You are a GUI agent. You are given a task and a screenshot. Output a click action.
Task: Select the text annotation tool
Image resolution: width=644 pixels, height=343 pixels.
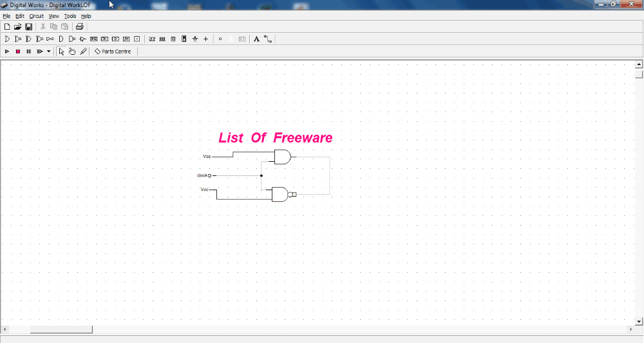(256, 39)
